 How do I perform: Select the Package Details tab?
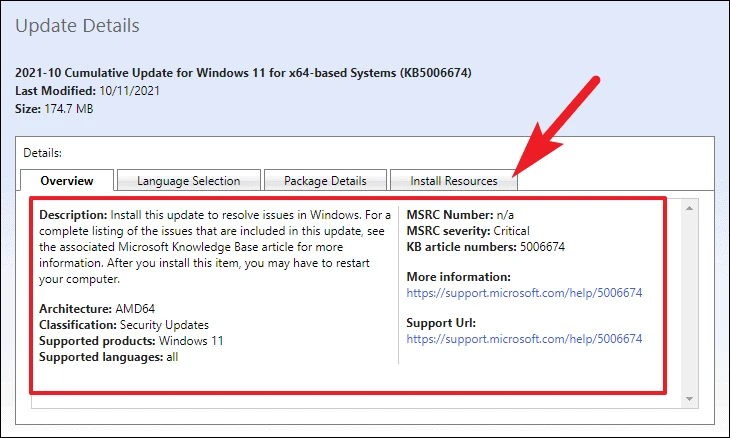coord(325,181)
